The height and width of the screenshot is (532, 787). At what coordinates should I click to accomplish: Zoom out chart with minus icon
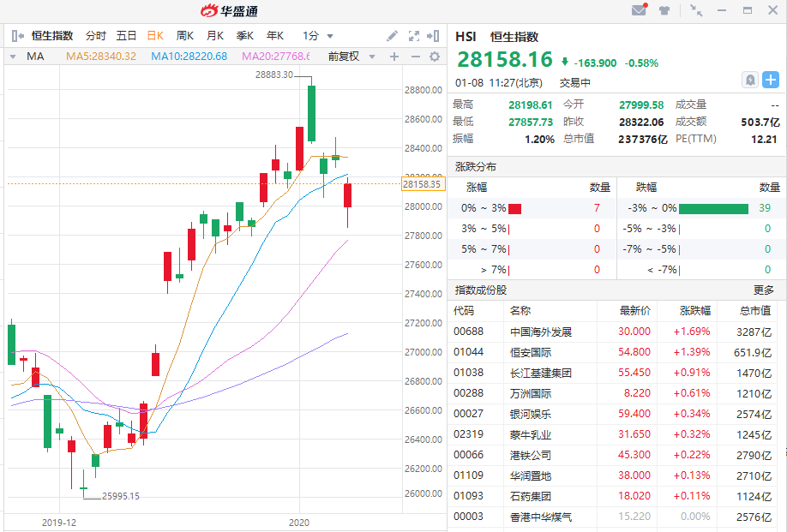point(416,57)
